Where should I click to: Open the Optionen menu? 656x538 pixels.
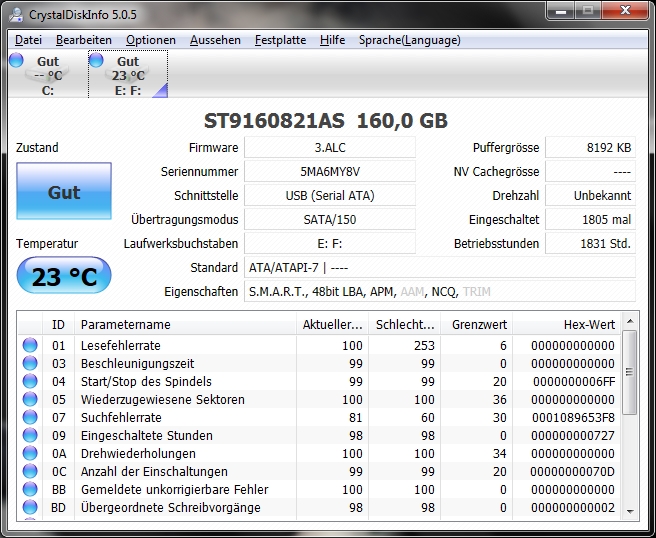coord(151,40)
